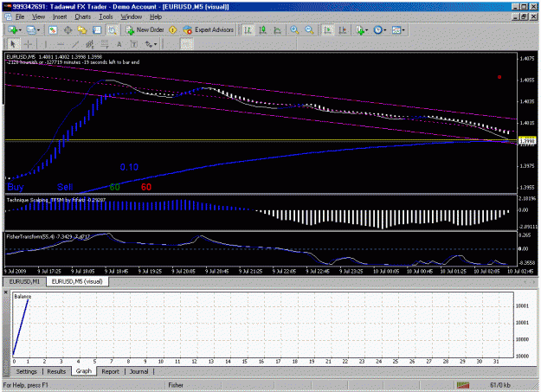The width and height of the screenshot is (541, 392).
Task: Open the Profiles dropdown
Action: pyautogui.click(x=33, y=30)
